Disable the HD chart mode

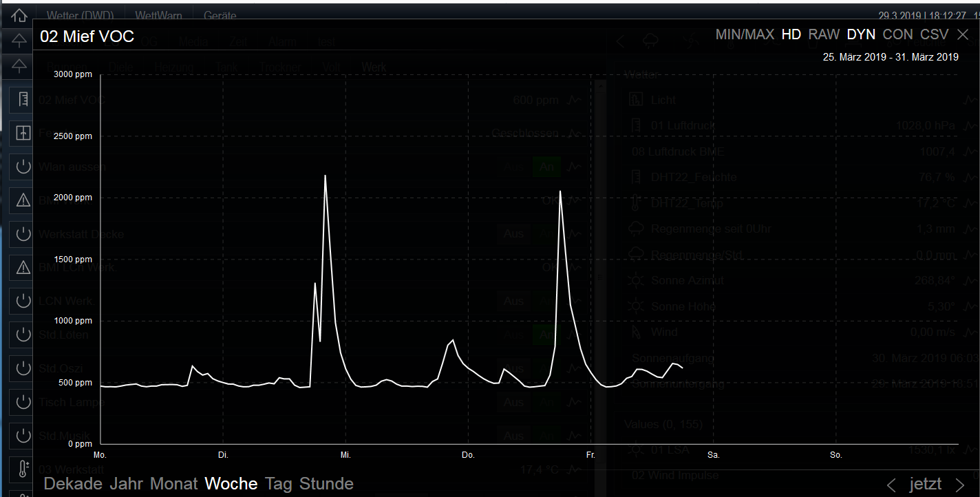tap(791, 34)
